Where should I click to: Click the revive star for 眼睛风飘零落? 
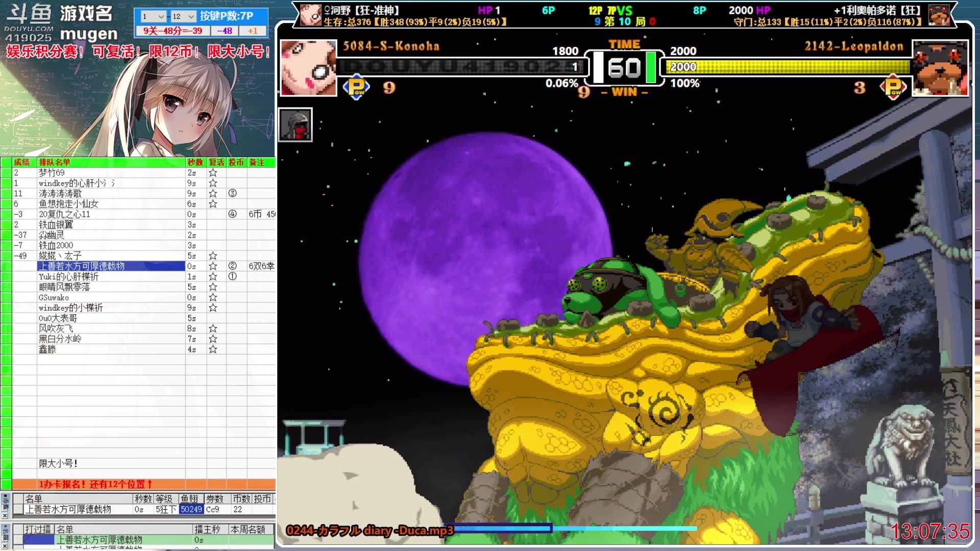[213, 287]
